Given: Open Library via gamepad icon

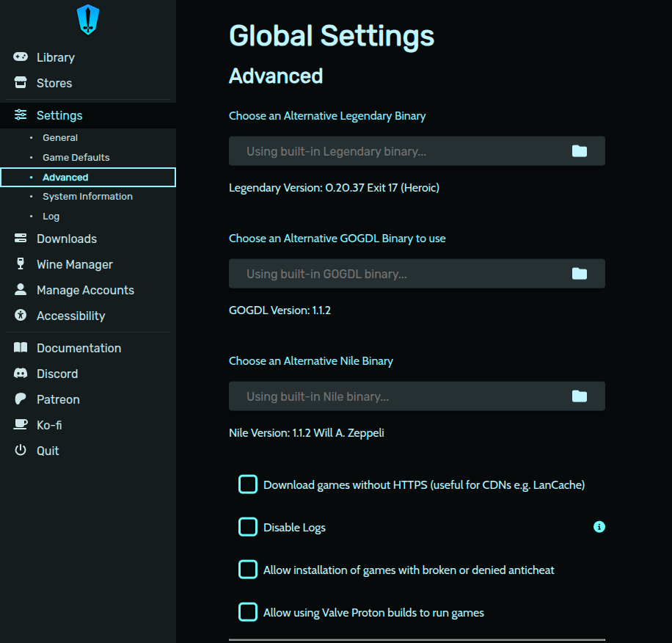Looking at the screenshot, I should pyautogui.click(x=21, y=57).
